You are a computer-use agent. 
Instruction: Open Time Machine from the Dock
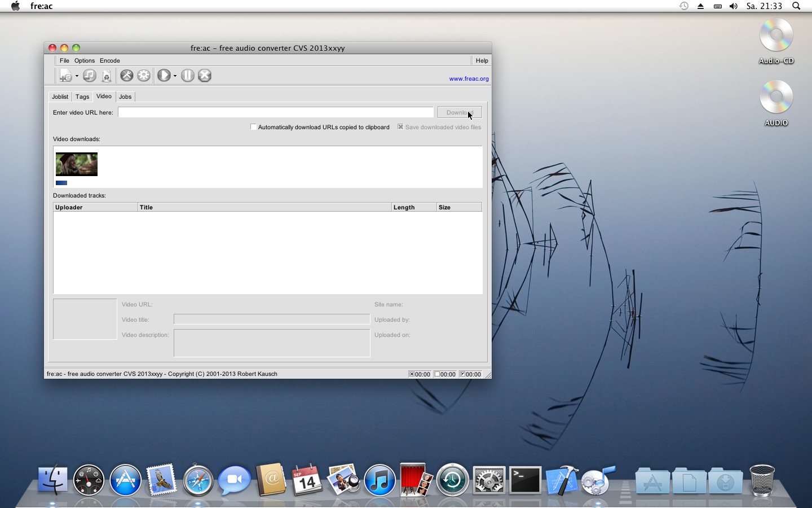click(452, 480)
